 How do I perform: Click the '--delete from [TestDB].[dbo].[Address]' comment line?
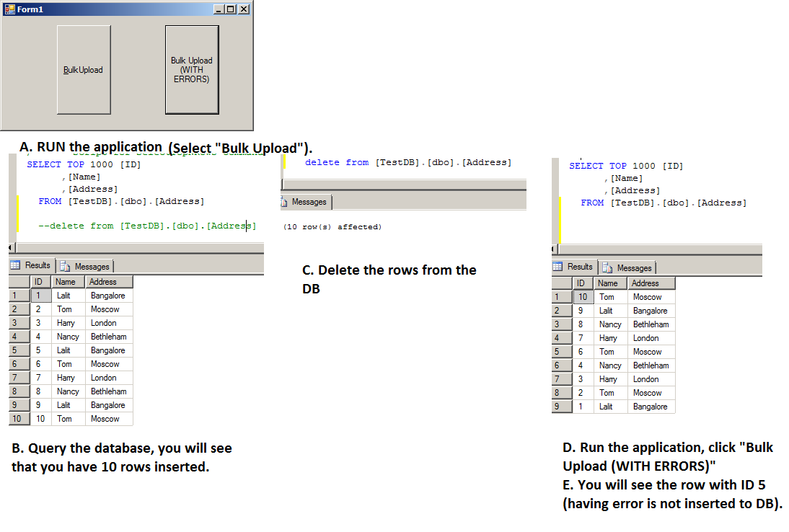click(x=147, y=226)
